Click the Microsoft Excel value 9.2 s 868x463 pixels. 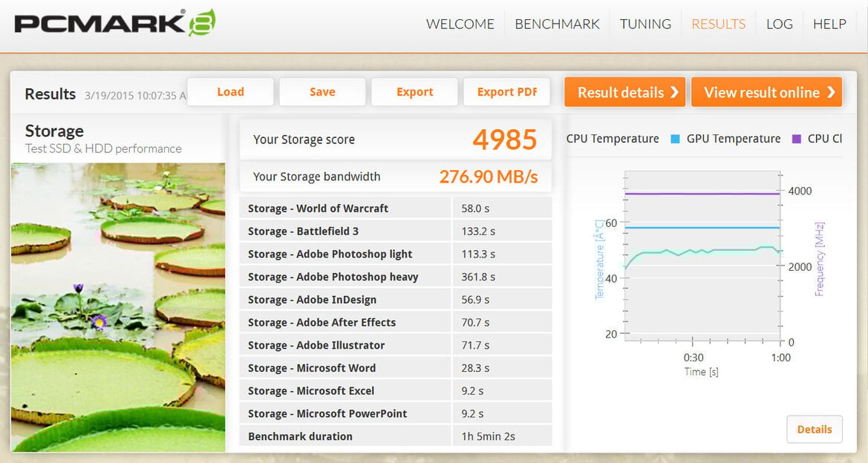(x=472, y=390)
